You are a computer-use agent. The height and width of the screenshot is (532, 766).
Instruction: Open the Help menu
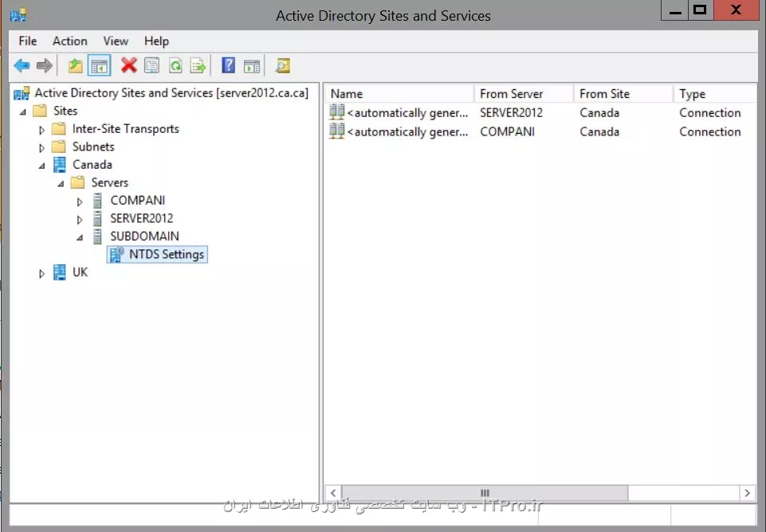click(156, 41)
